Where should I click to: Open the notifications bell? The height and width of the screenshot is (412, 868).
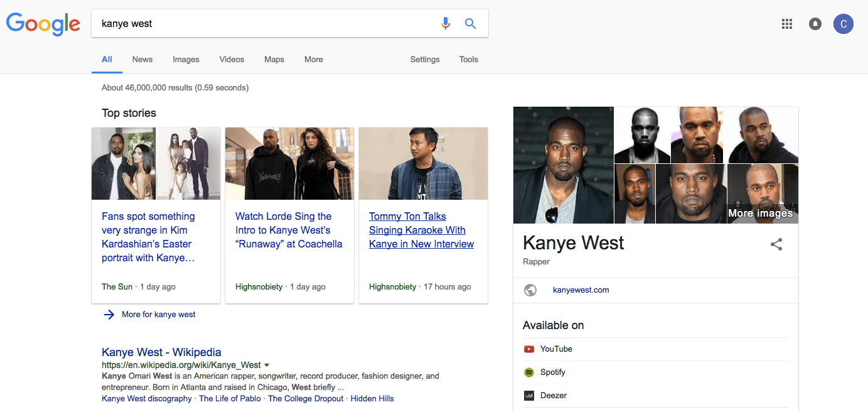coord(815,24)
